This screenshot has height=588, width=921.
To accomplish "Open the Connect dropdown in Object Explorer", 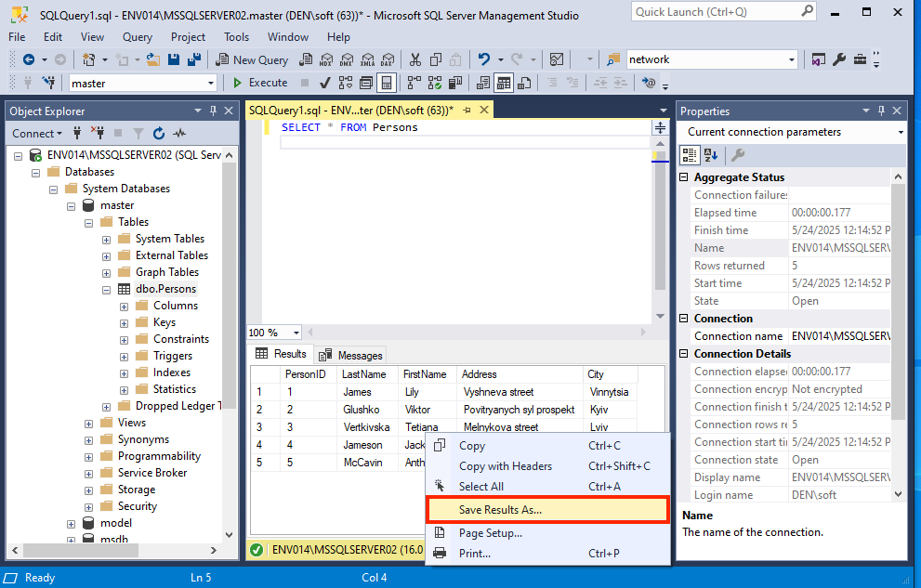I will tap(37, 134).
